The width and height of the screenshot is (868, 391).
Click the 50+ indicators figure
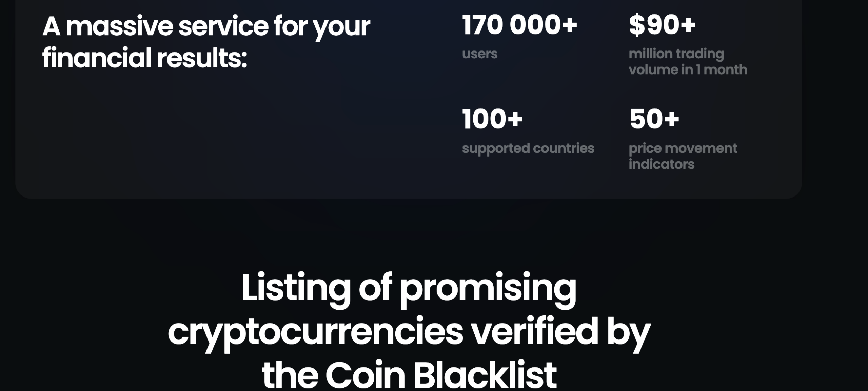click(654, 119)
